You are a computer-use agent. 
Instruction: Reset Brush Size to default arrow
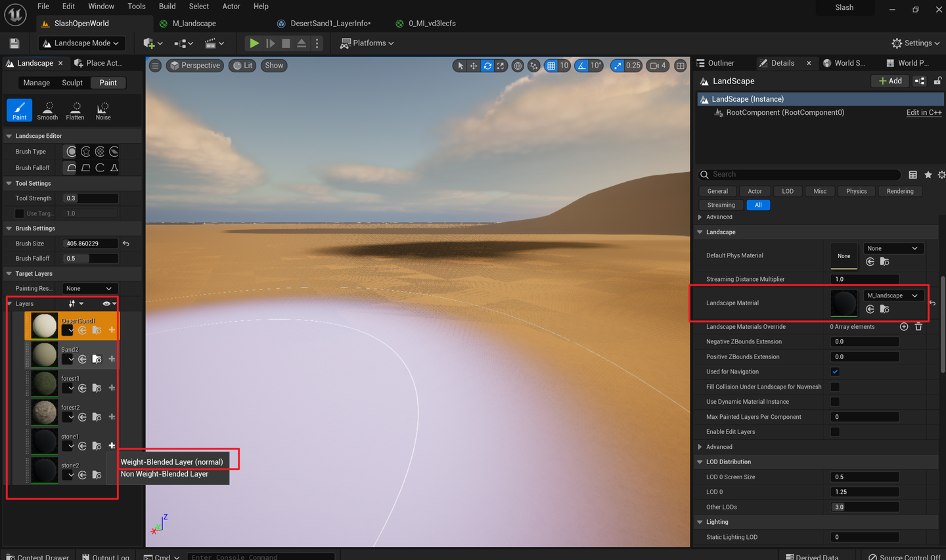[x=126, y=244]
